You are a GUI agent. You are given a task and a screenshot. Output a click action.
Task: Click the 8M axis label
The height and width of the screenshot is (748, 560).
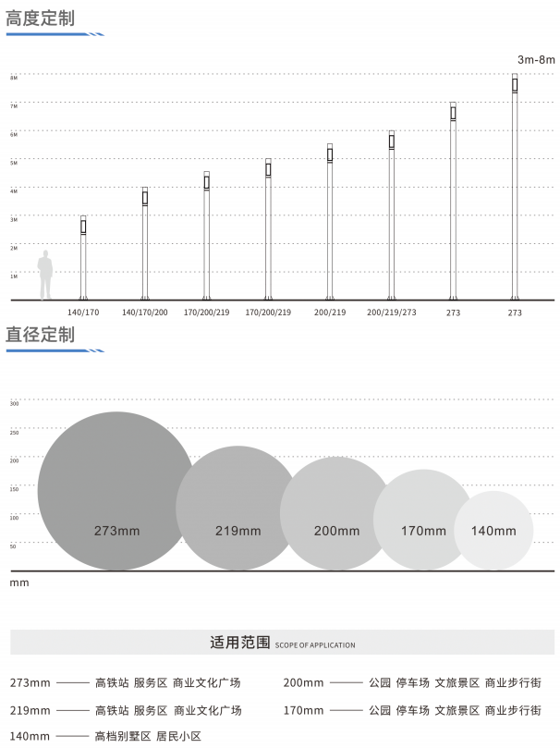click(x=14, y=78)
